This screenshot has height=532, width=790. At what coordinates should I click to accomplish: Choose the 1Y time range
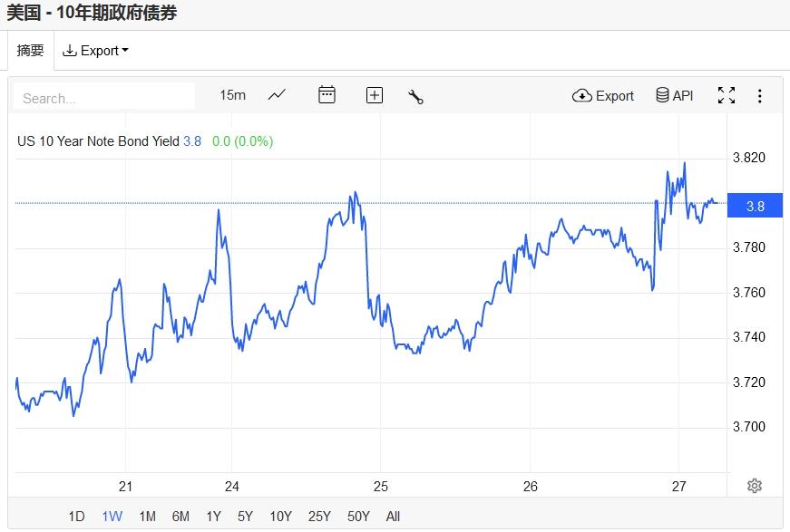[x=213, y=517]
